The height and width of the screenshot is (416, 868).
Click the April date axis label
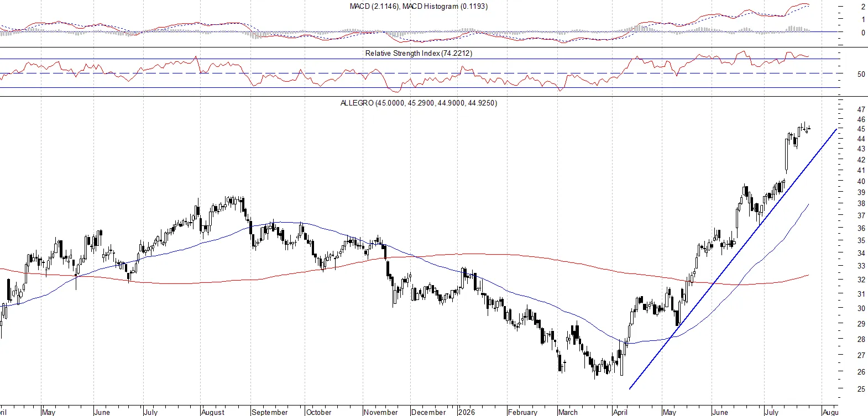(x=620, y=412)
